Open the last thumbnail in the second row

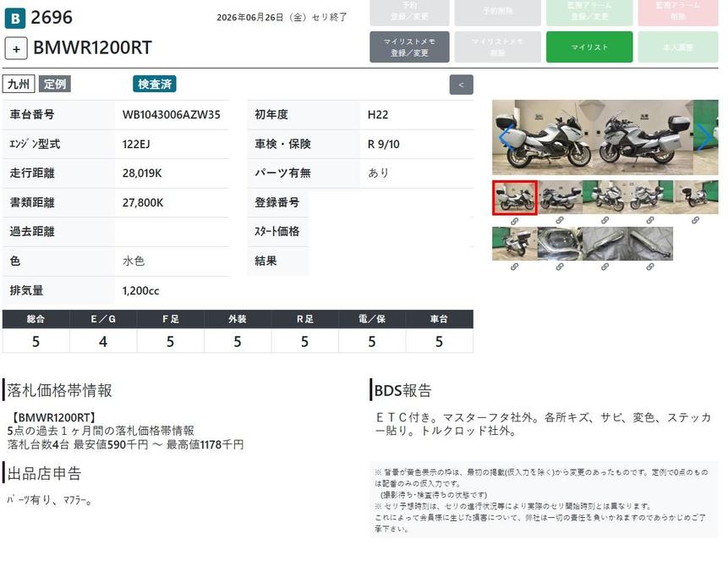650,244
